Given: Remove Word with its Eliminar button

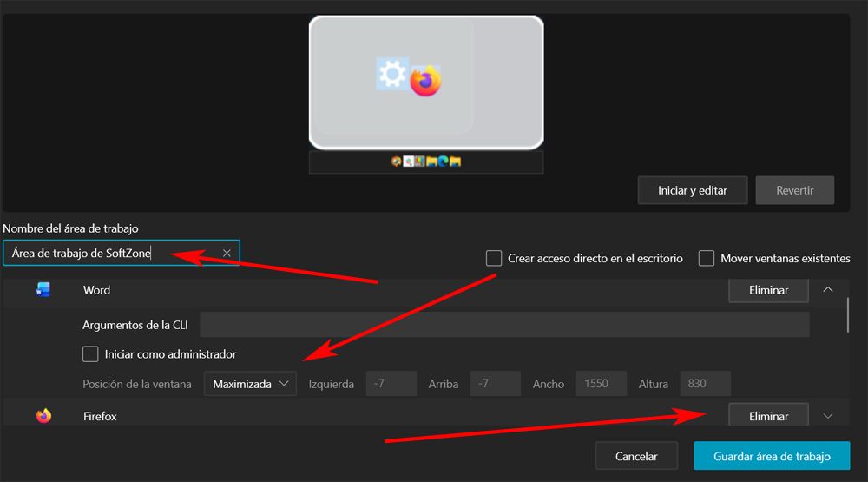Looking at the screenshot, I should point(768,290).
